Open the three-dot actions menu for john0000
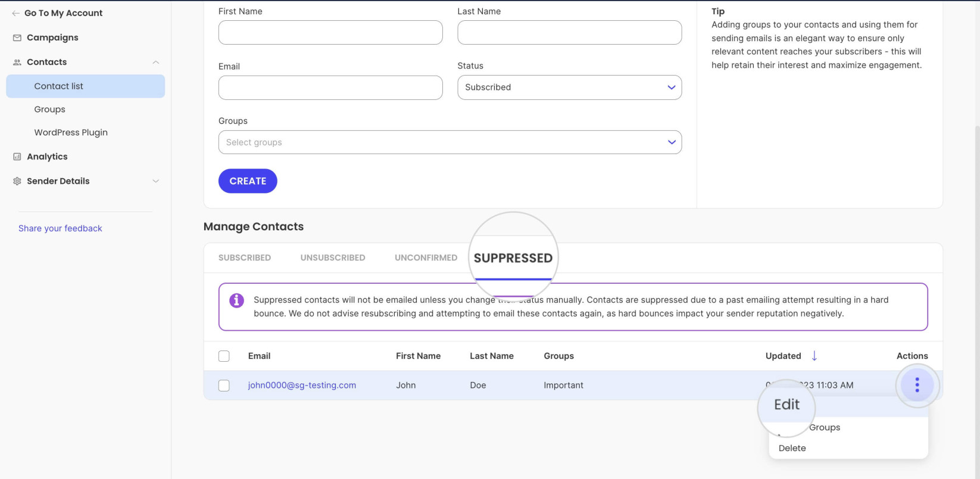 917,385
